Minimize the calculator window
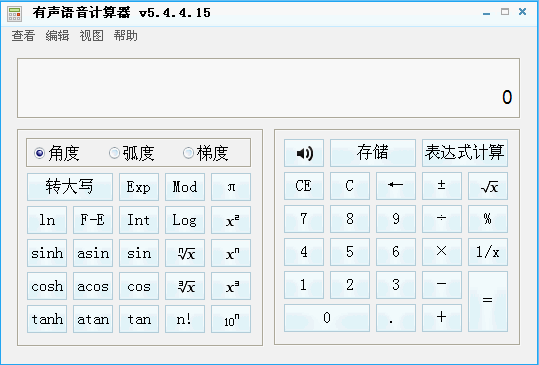539x365 pixels. [x=486, y=12]
